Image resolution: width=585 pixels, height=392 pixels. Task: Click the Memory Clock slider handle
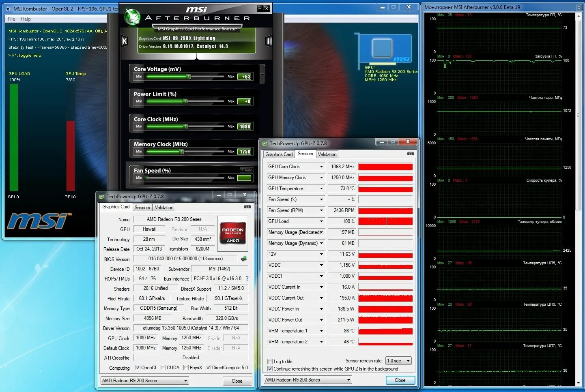(182, 152)
